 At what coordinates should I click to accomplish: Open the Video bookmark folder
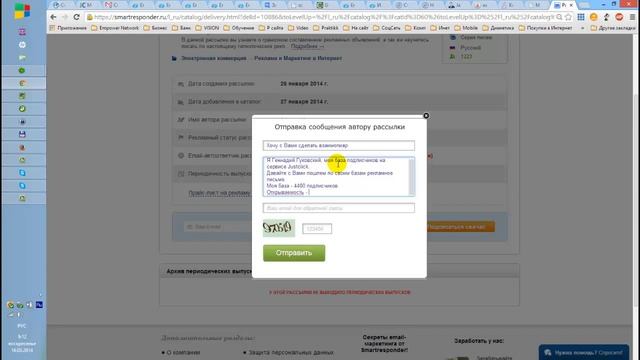pyautogui.click(x=298, y=28)
